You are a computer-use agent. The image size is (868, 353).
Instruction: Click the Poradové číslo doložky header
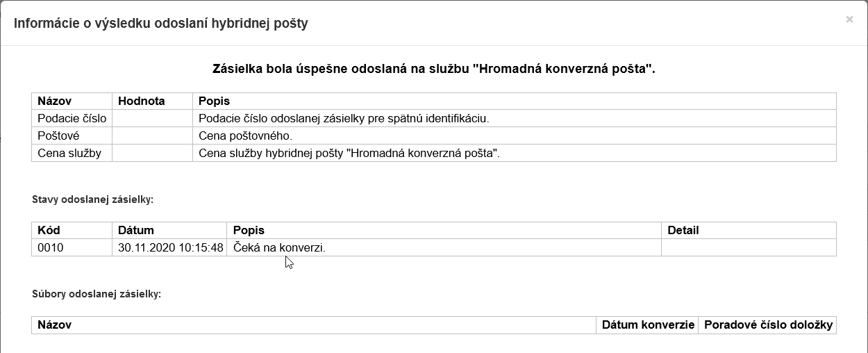point(768,325)
